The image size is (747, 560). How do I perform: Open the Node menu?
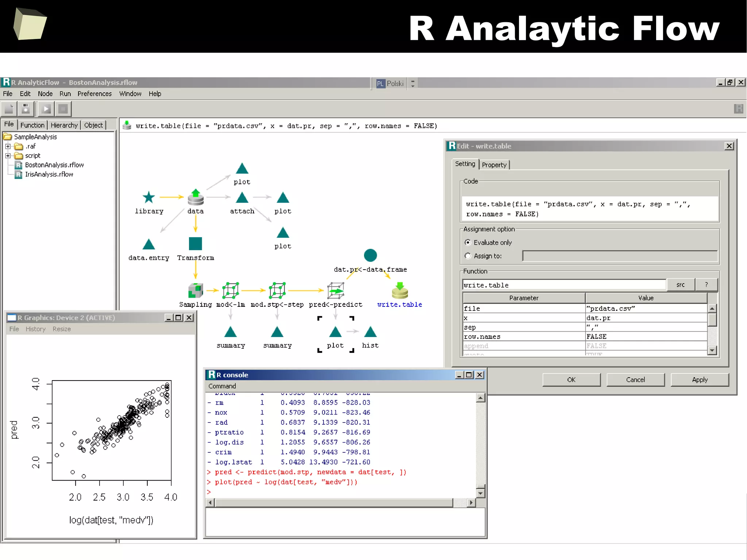(45, 94)
